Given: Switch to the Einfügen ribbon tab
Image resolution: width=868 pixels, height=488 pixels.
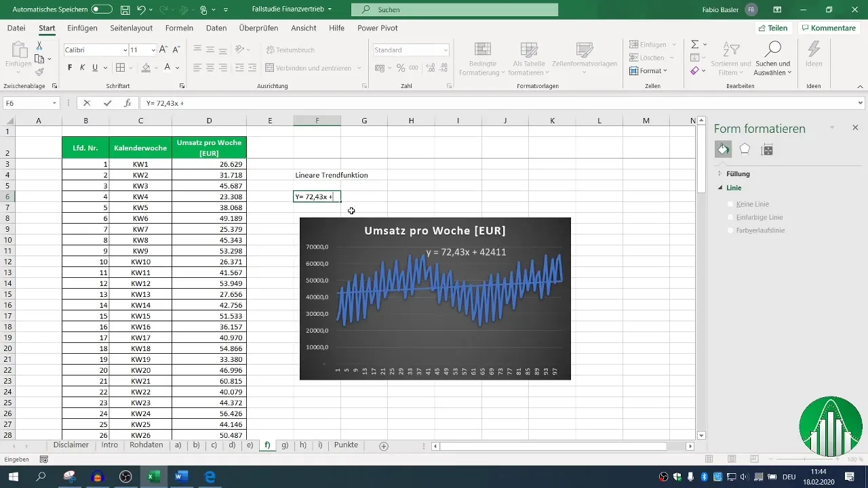Looking at the screenshot, I should point(82,28).
